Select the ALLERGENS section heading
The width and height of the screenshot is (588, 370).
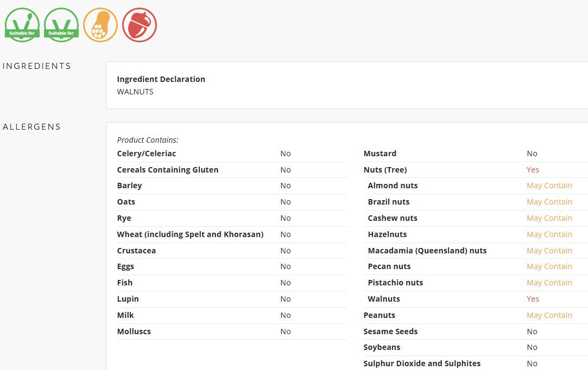click(x=31, y=127)
